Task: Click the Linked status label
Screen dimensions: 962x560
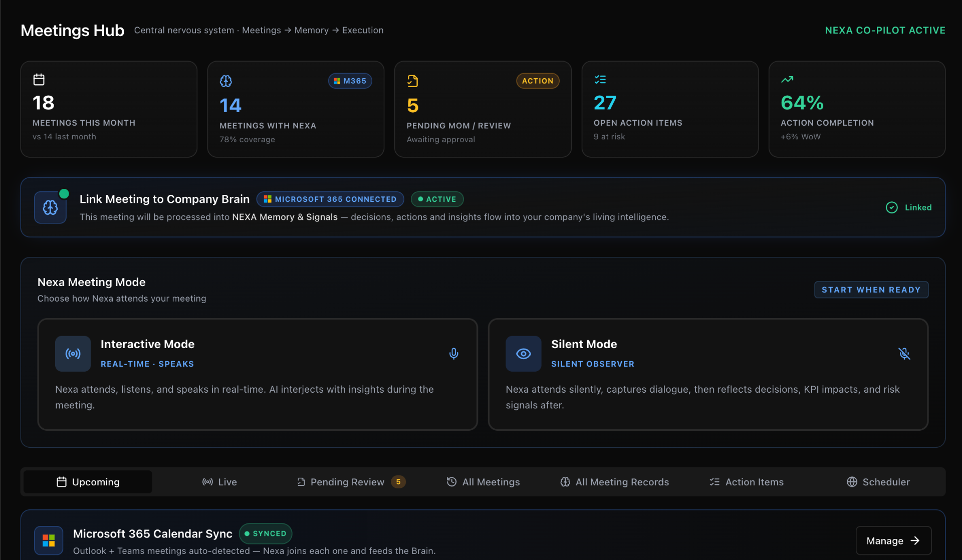Action: pos(918,207)
